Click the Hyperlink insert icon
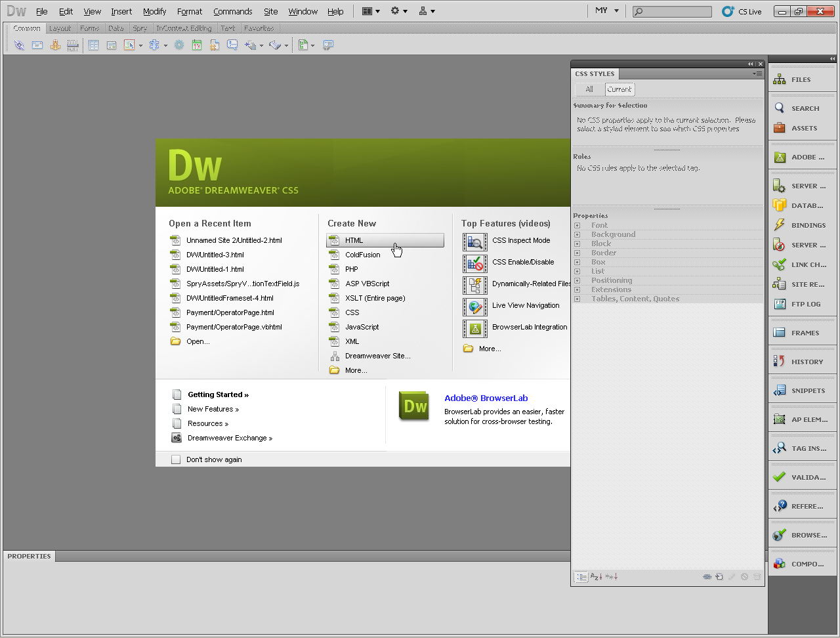840x638 pixels. pos(19,45)
